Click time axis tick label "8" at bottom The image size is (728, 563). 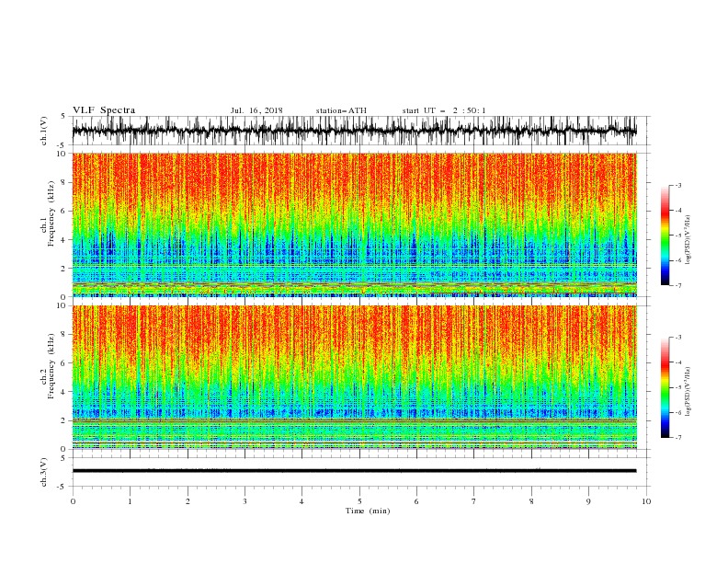click(531, 501)
